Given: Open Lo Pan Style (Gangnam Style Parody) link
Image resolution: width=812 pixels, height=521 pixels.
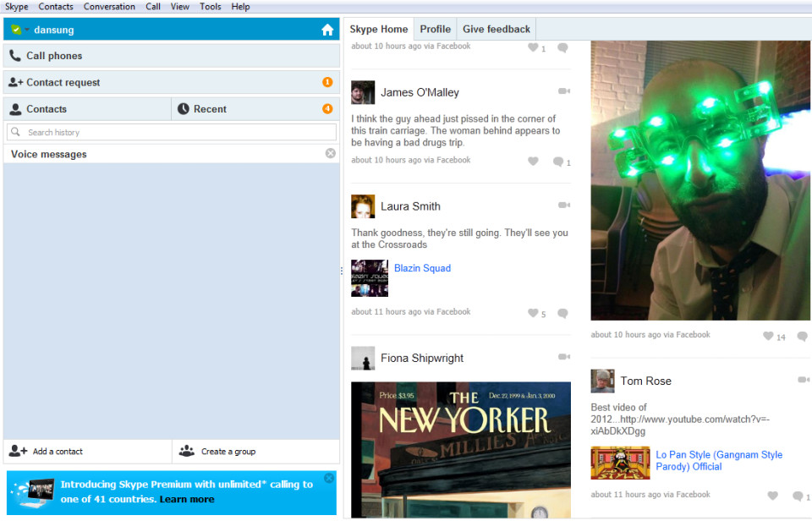Looking at the screenshot, I should [x=719, y=460].
